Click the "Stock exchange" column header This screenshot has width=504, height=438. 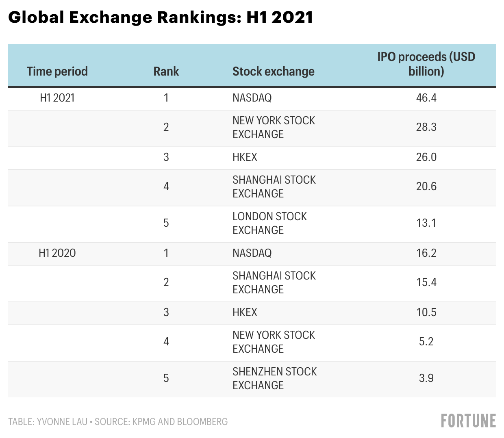(x=273, y=72)
